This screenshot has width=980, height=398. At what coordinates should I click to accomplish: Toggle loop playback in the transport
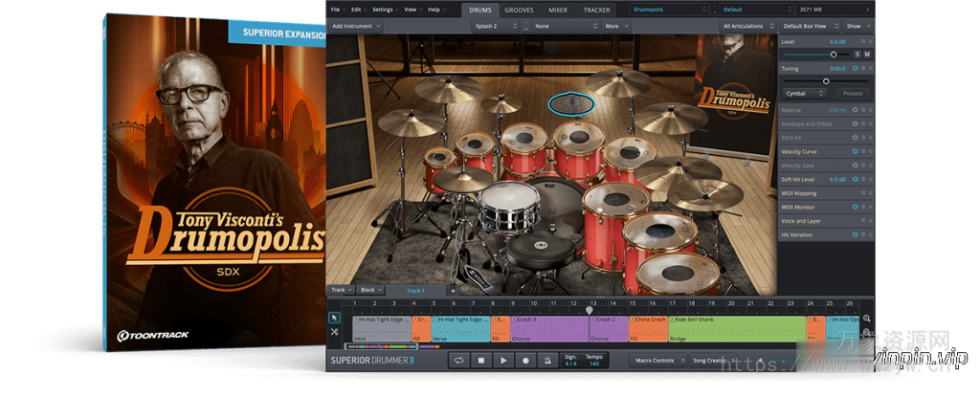458,361
